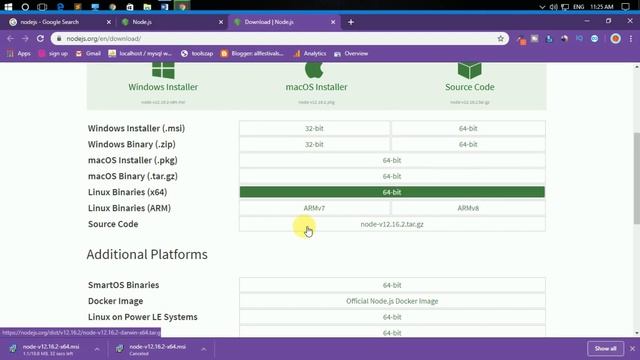Open the Chrome three-dot menu
The height and width of the screenshot is (360, 640).
coord(631,38)
